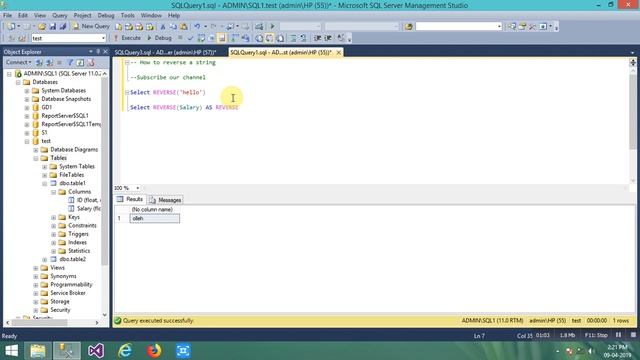Click the Paste clipboard icon

point(184,27)
